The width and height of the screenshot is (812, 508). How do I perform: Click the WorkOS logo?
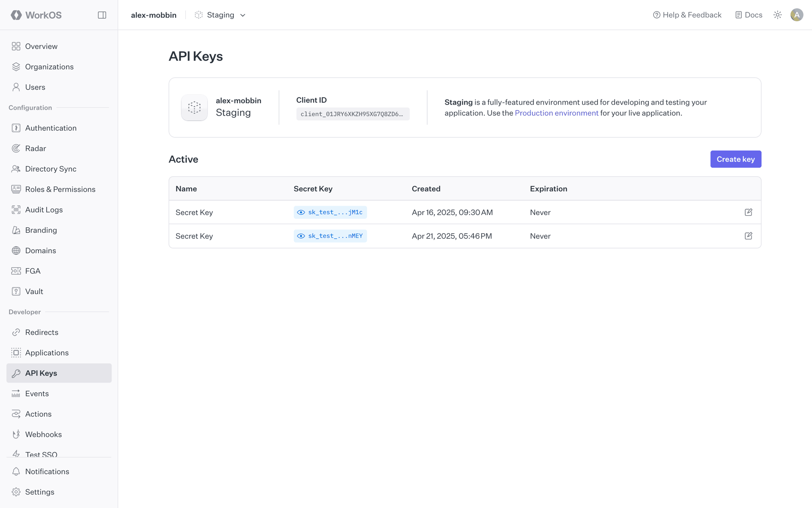coord(36,15)
